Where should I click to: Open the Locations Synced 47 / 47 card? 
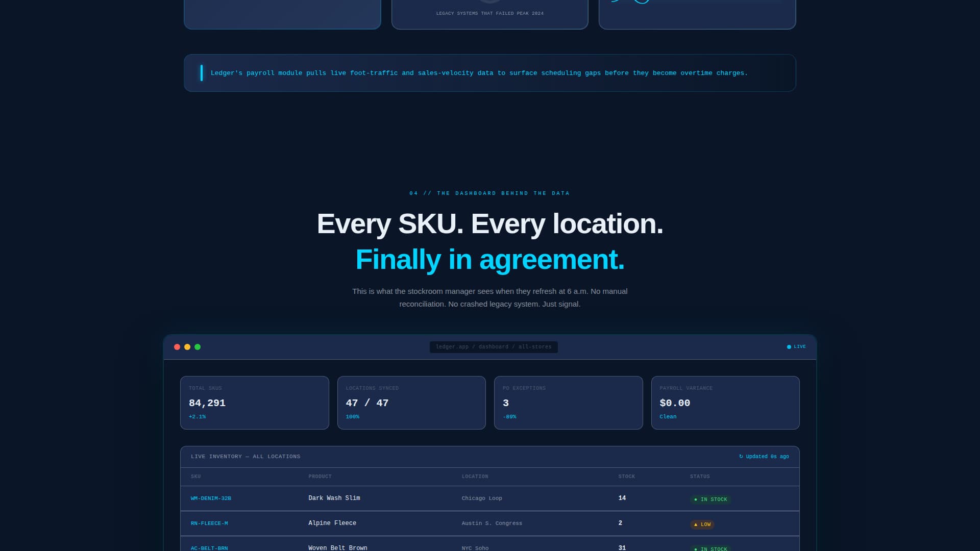click(x=411, y=403)
